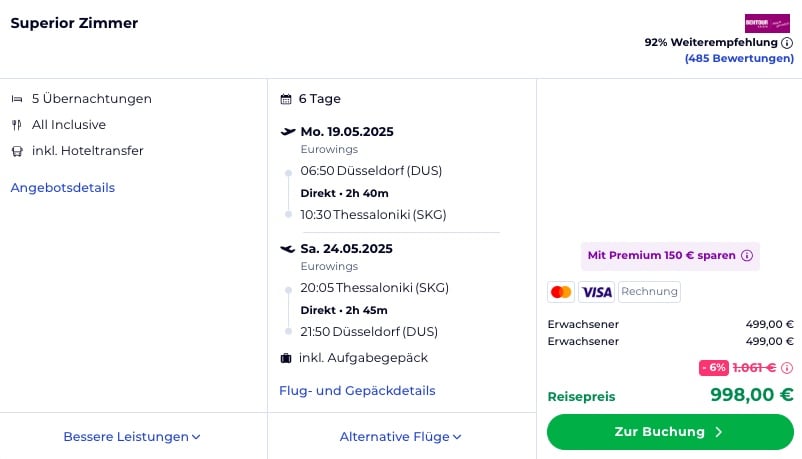Open Flug- und Gepäckdetails link
The width and height of the screenshot is (802, 459).
click(x=357, y=391)
